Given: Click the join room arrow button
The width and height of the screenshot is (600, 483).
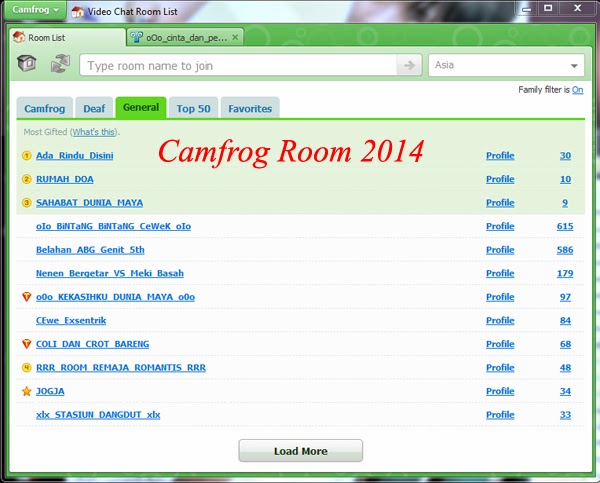Looking at the screenshot, I should pos(409,65).
